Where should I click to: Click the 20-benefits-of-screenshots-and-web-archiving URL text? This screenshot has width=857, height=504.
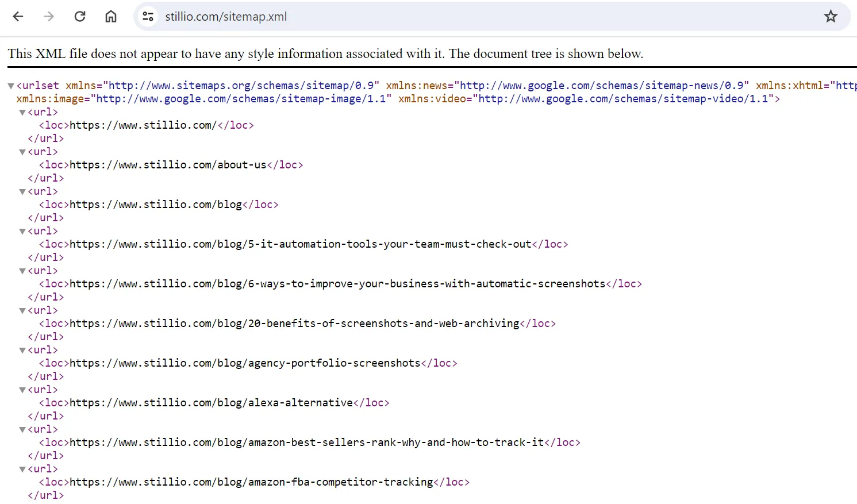tap(294, 324)
